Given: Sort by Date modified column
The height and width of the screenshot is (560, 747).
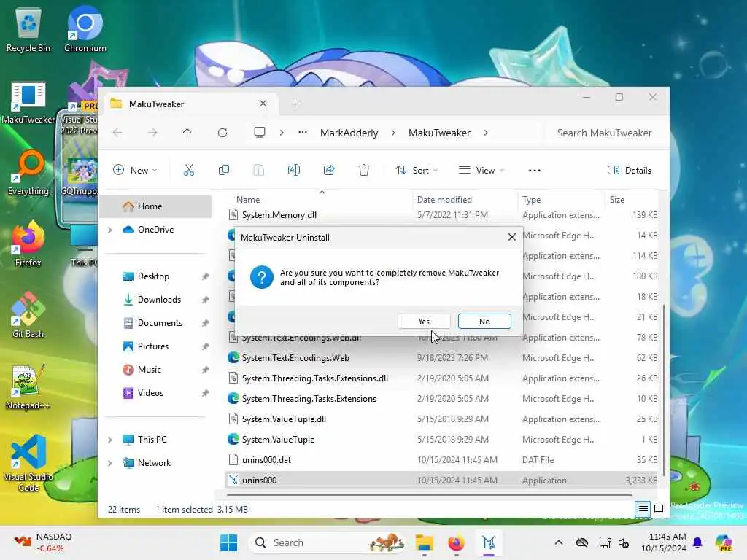Looking at the screenshot, I should click(465, 200).
